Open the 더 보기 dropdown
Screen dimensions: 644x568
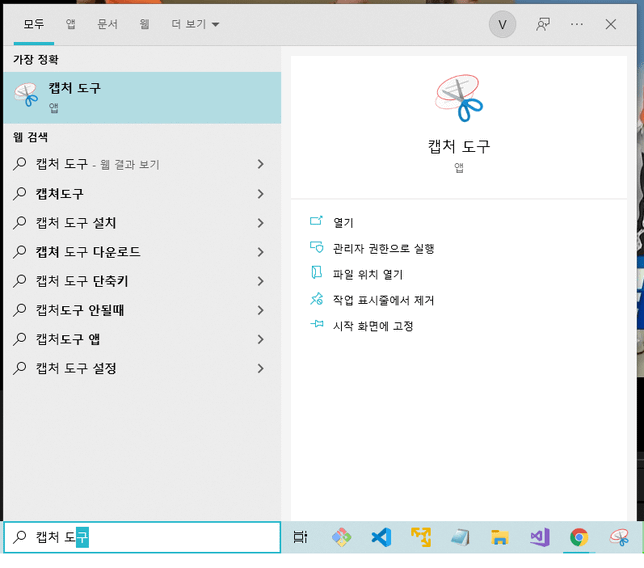click(195, 24)
